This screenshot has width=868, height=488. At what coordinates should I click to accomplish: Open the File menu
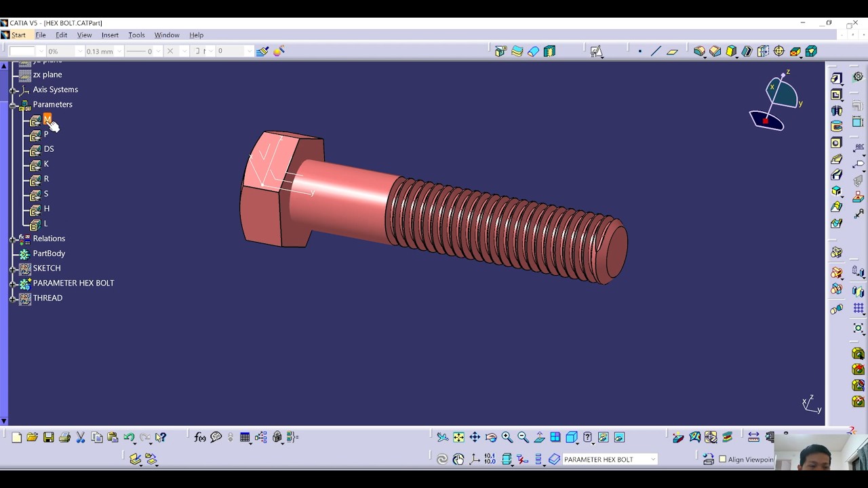pyautogui.click(x=41, y=35)
